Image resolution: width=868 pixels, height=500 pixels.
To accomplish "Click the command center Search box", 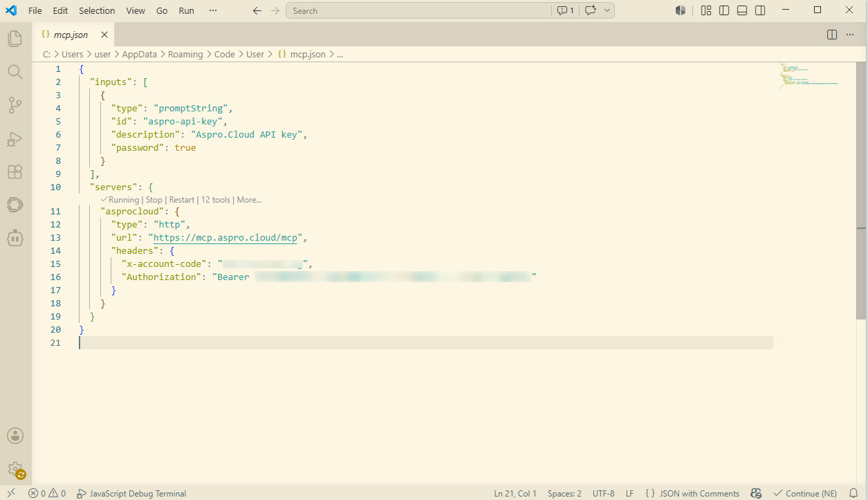I will tap(418, 10).
